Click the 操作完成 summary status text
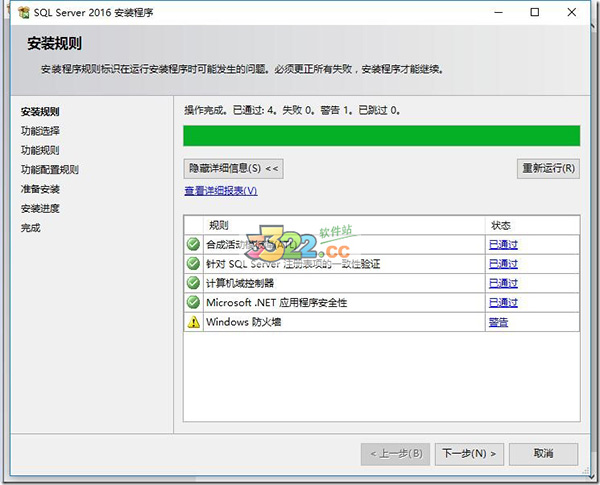 coord(292,111)
